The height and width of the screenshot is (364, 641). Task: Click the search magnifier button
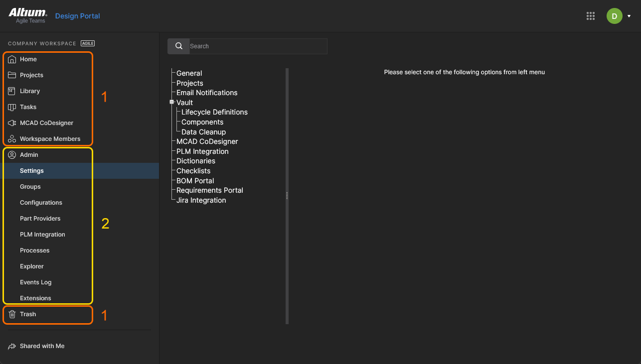click(x=178, y=46)
